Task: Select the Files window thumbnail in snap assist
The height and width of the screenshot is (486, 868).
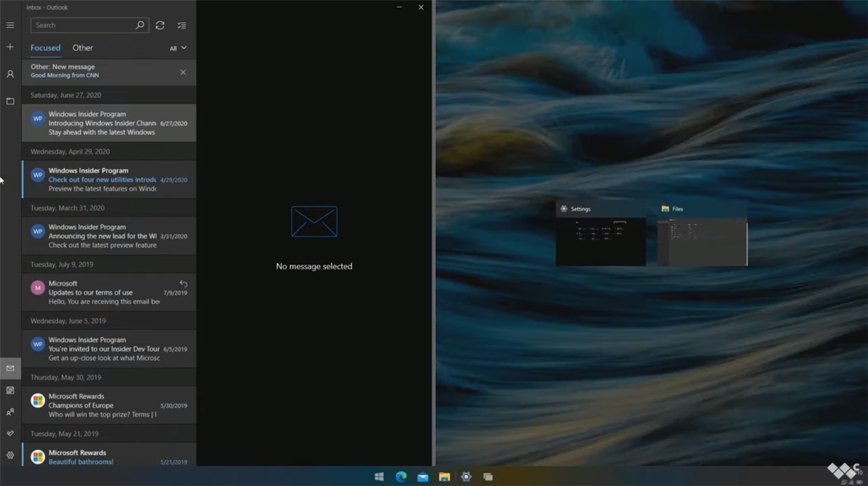Action: click(702, 234)
